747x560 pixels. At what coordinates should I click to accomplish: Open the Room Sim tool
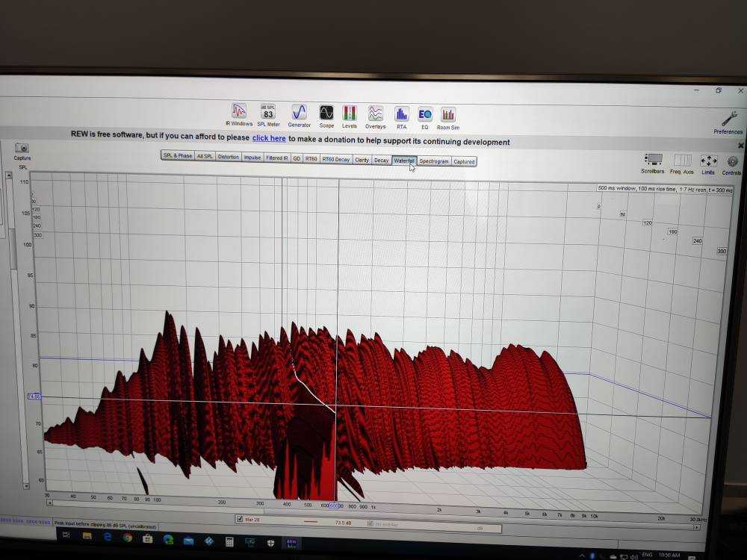447,118
